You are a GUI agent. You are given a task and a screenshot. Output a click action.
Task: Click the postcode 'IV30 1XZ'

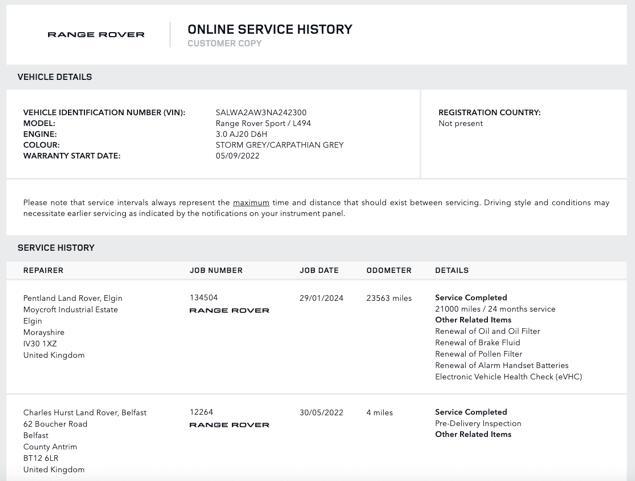click(x=40, y=343)
